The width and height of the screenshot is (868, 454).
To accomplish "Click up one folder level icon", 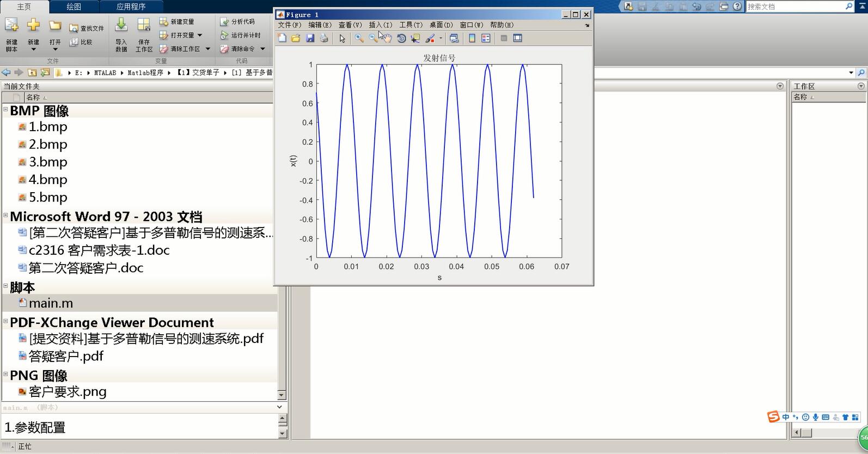I will [32, 72].
